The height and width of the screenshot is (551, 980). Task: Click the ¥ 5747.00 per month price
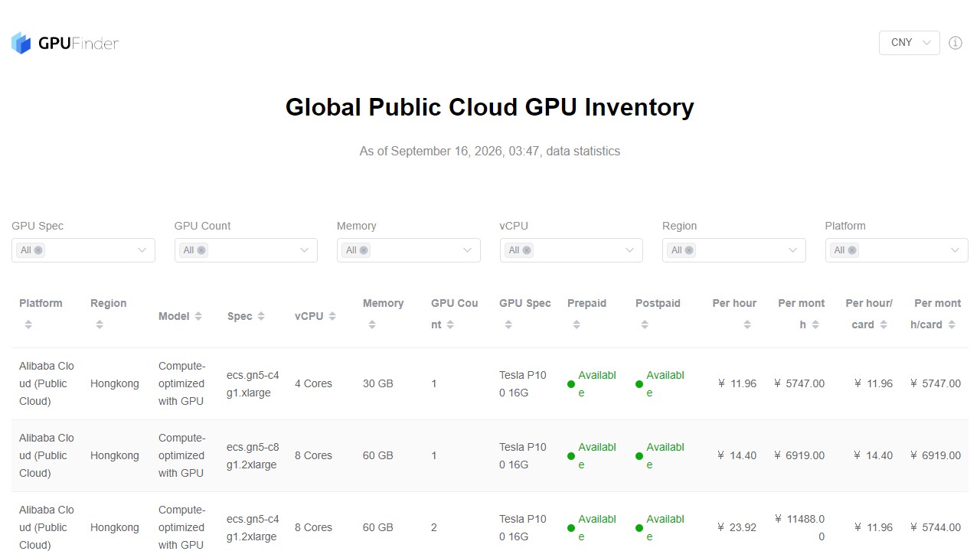pyautogui.click(x=799, y=383)
